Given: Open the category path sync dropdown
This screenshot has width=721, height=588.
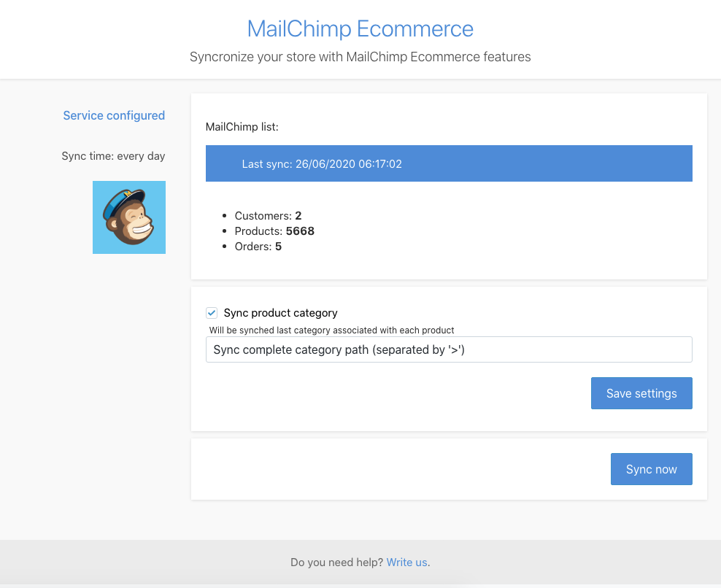Looking at the screenshot, I should [449, 349].
